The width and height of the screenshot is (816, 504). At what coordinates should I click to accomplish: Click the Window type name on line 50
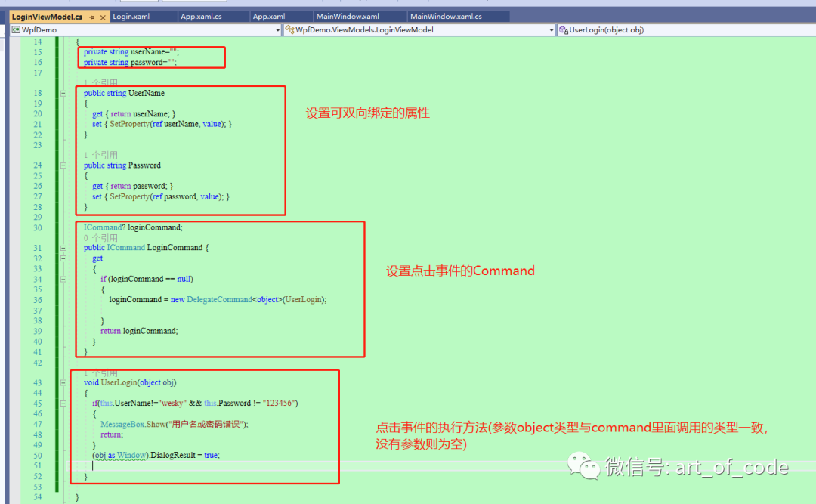tap(131, 455)
